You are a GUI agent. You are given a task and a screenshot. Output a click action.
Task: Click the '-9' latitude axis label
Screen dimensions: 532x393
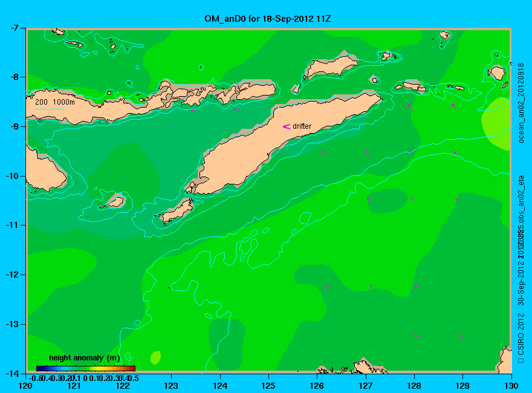tap(15, 126)
